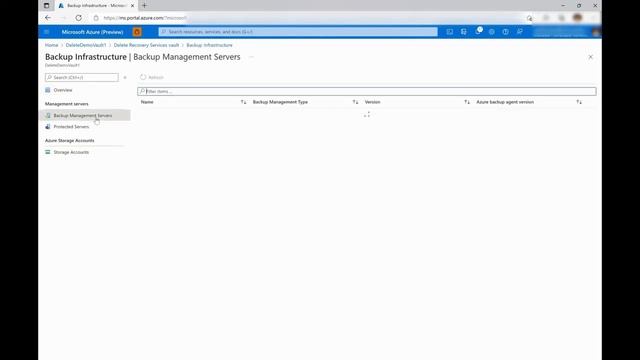This screenshot has height=360, width=640.
Task: Click the Microsoft Azure (Preview) home label
Action: coord(92,32)
